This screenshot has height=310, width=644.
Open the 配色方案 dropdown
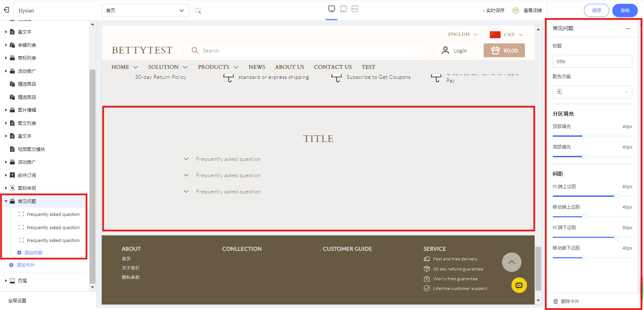pyautogui.click(x=592, y=92)
